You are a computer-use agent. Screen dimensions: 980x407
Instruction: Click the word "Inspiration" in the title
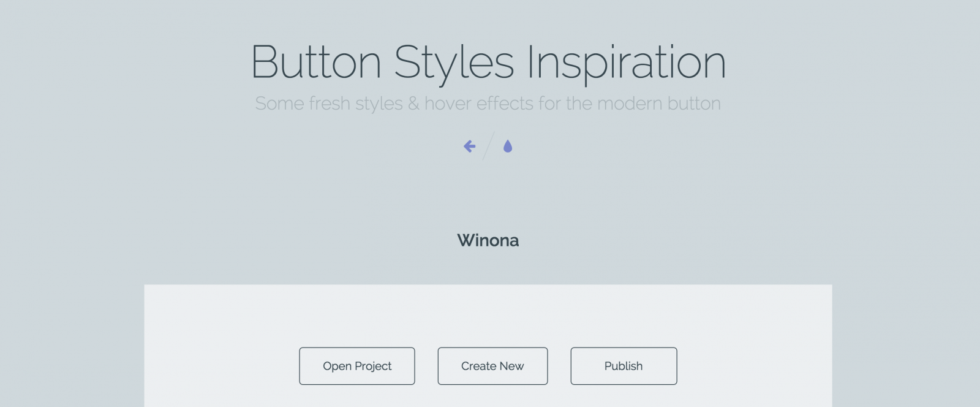626,62
